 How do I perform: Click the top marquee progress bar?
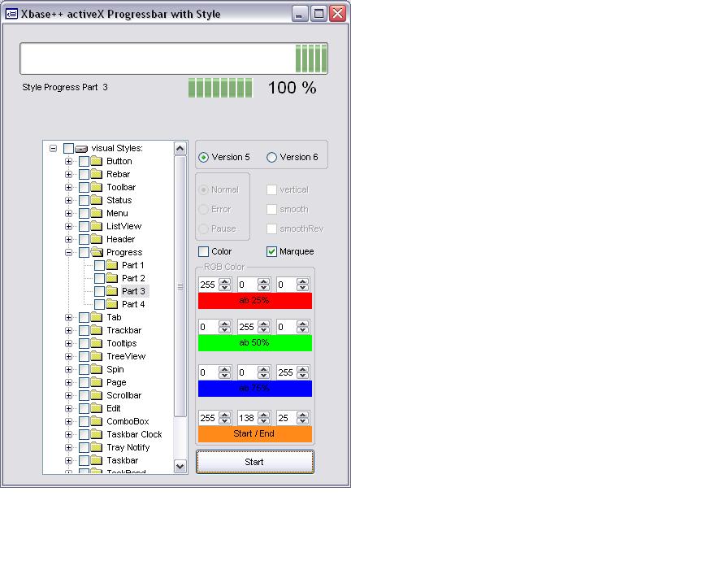[174, 59]
